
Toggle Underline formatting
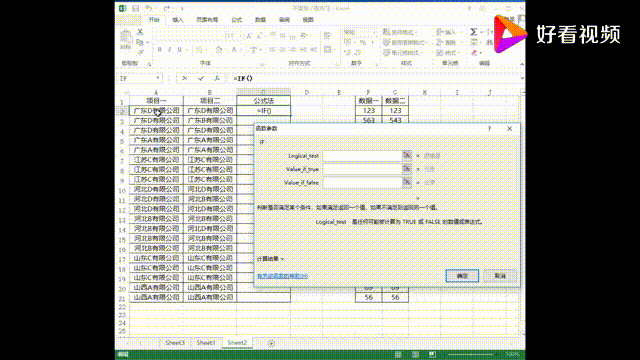tap(180, 50)
